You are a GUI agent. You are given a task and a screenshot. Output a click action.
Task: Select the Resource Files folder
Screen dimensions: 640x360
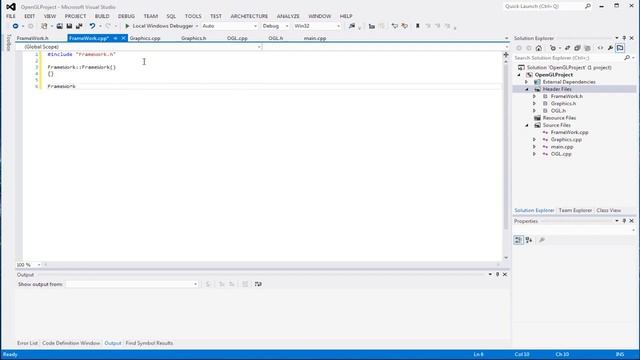click(559, 118)
